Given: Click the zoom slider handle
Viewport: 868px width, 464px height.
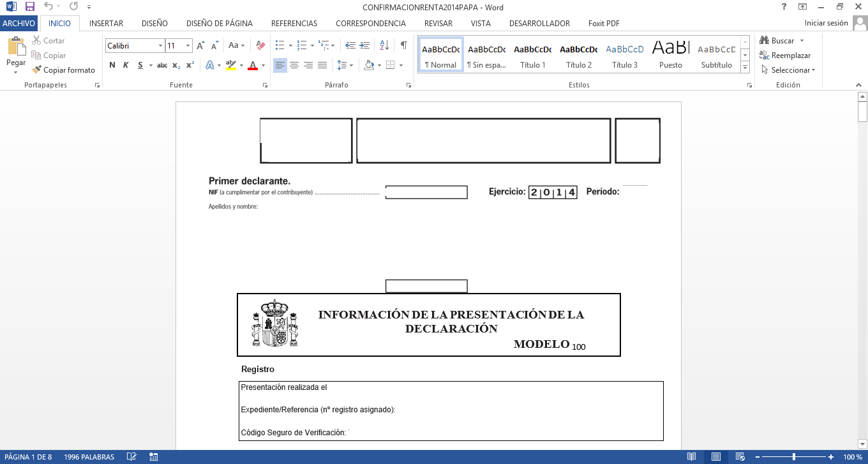Looking at the screenshot, I should 794,457.
